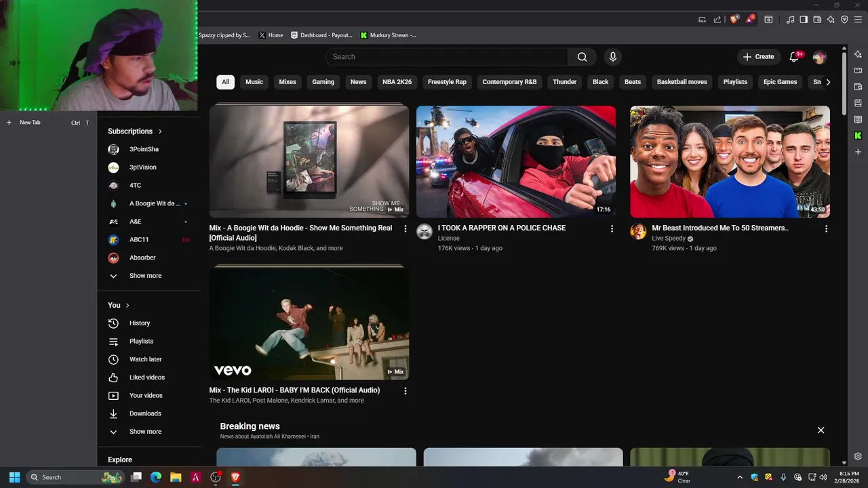
Task: Click the share page arrow icon
Action: (717, 20)
